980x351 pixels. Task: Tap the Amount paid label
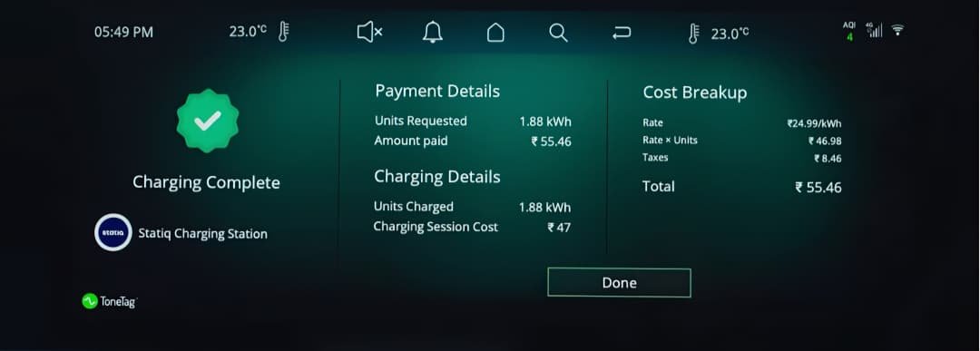[411, 141]
